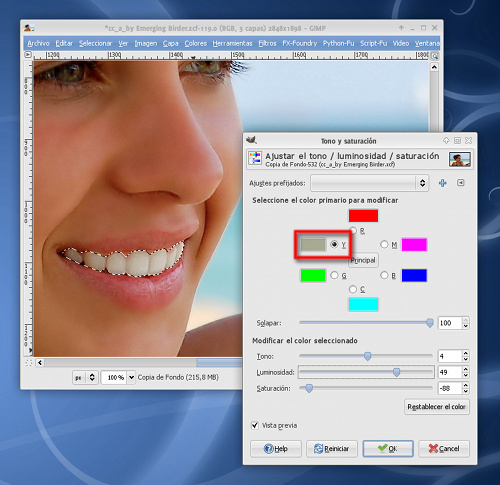Roll up the Tono y saturación dialog
The width and height of the screenshot is (500, 485).
coord(446,141)
